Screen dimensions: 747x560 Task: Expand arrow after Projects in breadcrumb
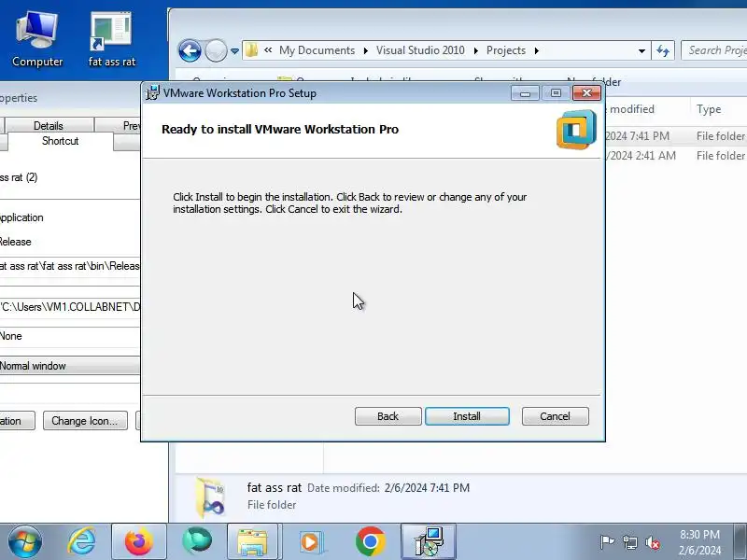click(537, 51)
